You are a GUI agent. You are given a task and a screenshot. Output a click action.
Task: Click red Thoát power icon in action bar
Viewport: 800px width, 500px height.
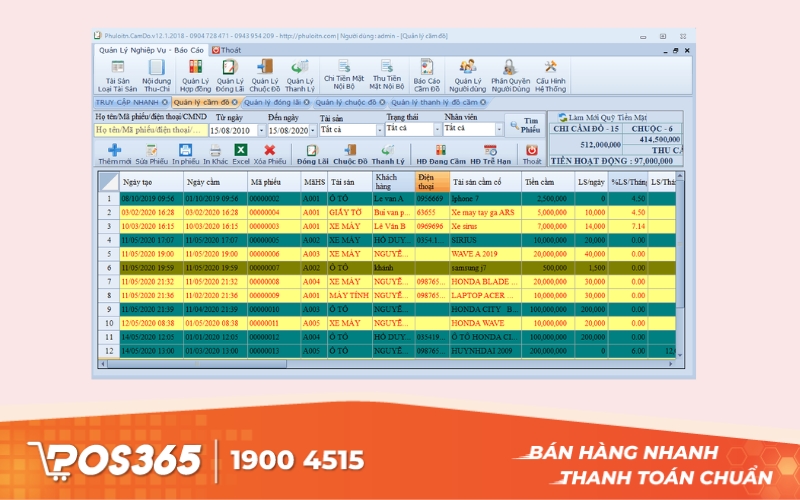[x=532, y=154]
